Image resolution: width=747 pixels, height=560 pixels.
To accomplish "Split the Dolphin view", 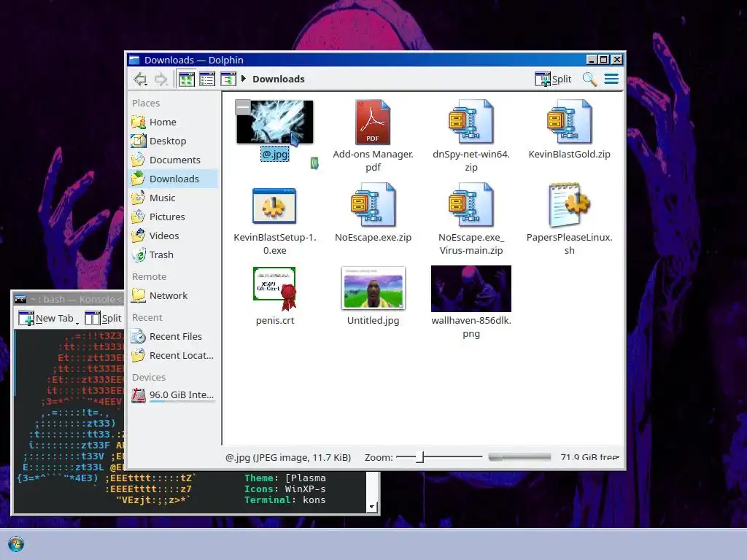I will 553,79.
